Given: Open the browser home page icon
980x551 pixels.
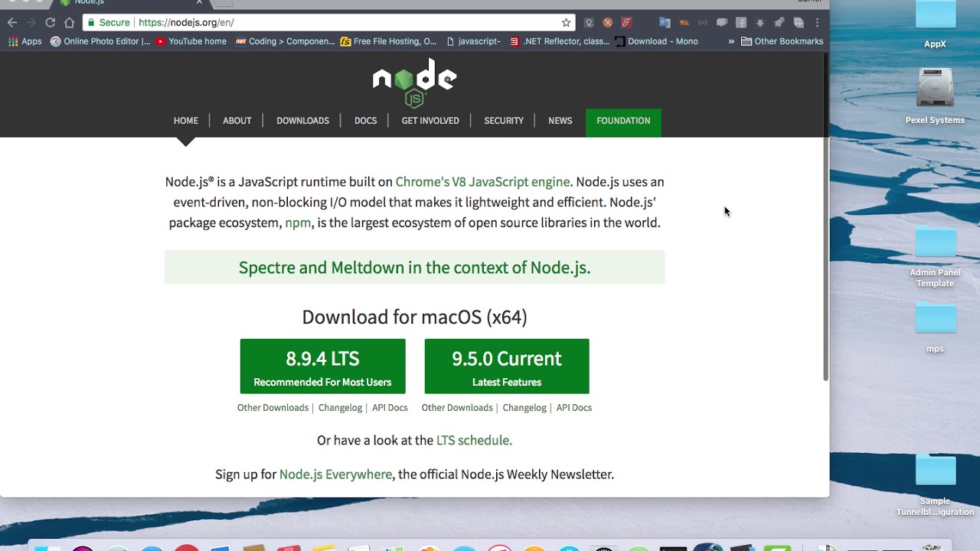Looking at the screenshot, I should click(70, 22).
